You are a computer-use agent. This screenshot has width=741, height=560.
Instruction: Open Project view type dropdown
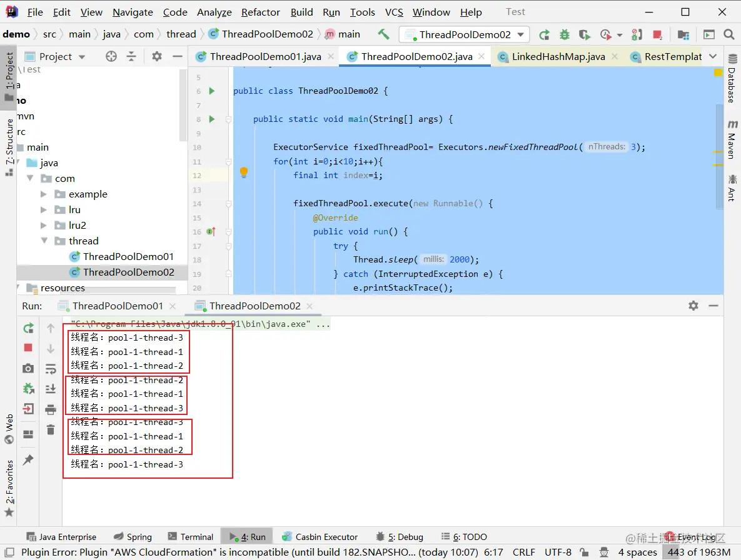click(x=82, y=57)
